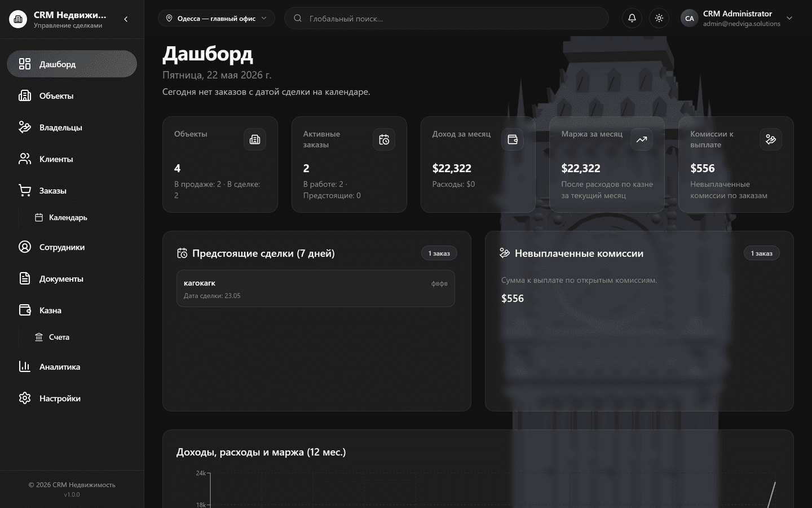The height and width of the screenshot is (508, 812).
Task: Open Заказы section in the sidebar
Action: pos(72,190)
